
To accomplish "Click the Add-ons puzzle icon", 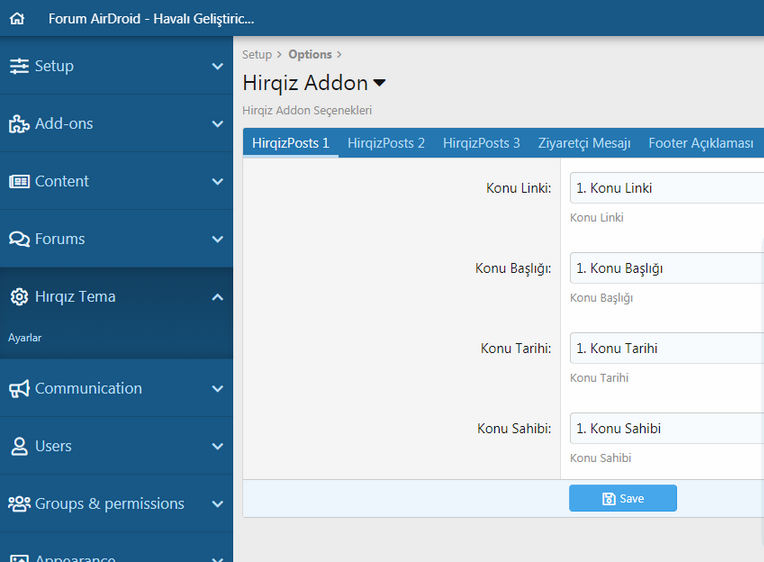I will [19, 124].
